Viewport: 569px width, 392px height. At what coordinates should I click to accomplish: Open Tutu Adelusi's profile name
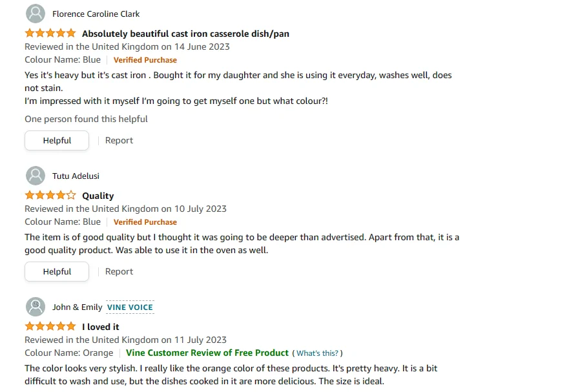(76, 176)
